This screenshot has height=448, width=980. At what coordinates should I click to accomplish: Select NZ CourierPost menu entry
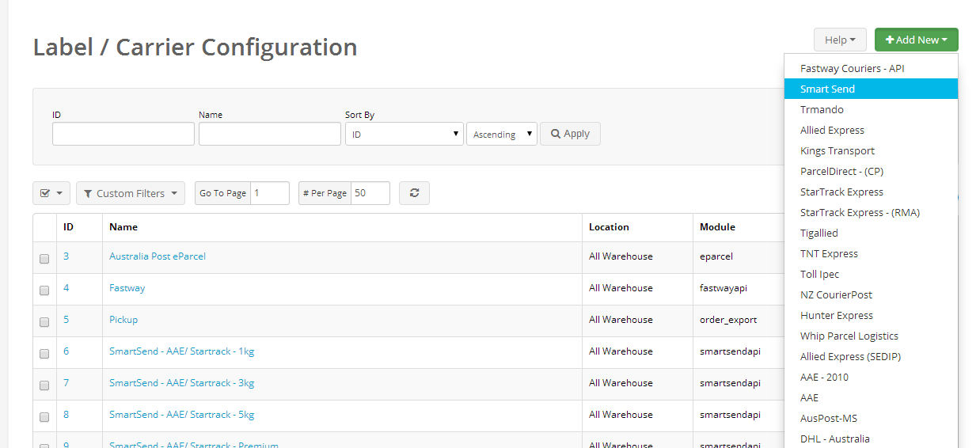click(x=871, y=295)
